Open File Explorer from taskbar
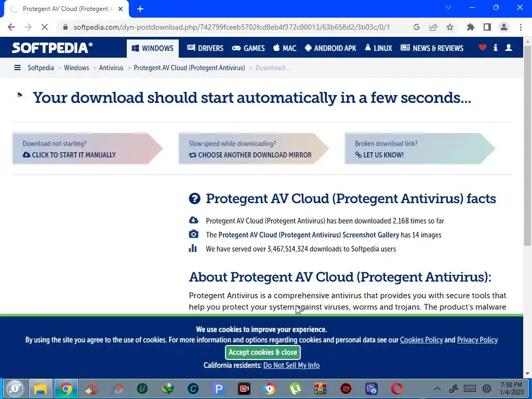This screenshot has width=532, height=399. pyautogui.click(x=41, y=389)
